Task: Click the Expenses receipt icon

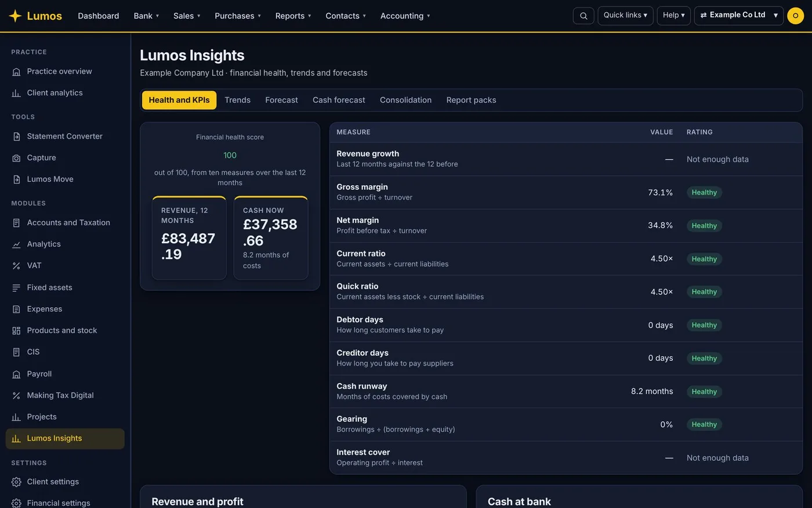Action: [x=16, y=309]
